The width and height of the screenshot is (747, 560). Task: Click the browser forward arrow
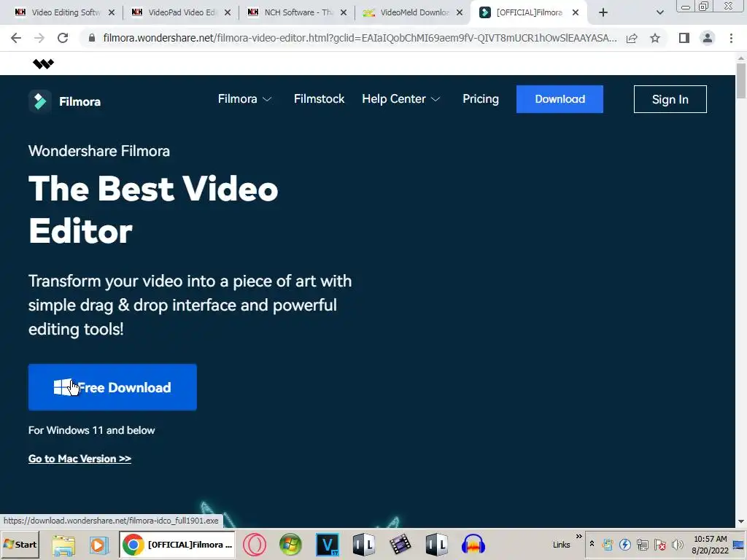pos(39,38)
